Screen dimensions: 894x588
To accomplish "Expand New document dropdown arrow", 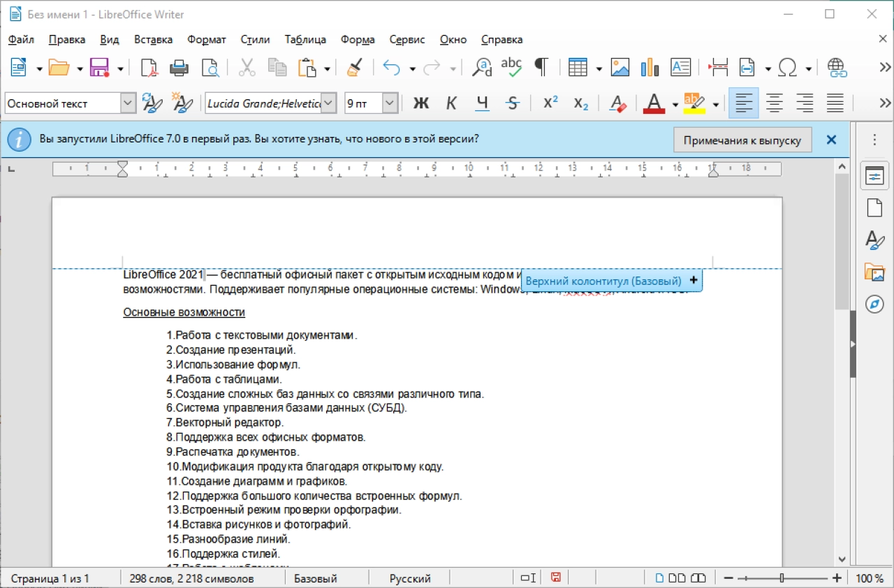I will [x=39, y=68].
